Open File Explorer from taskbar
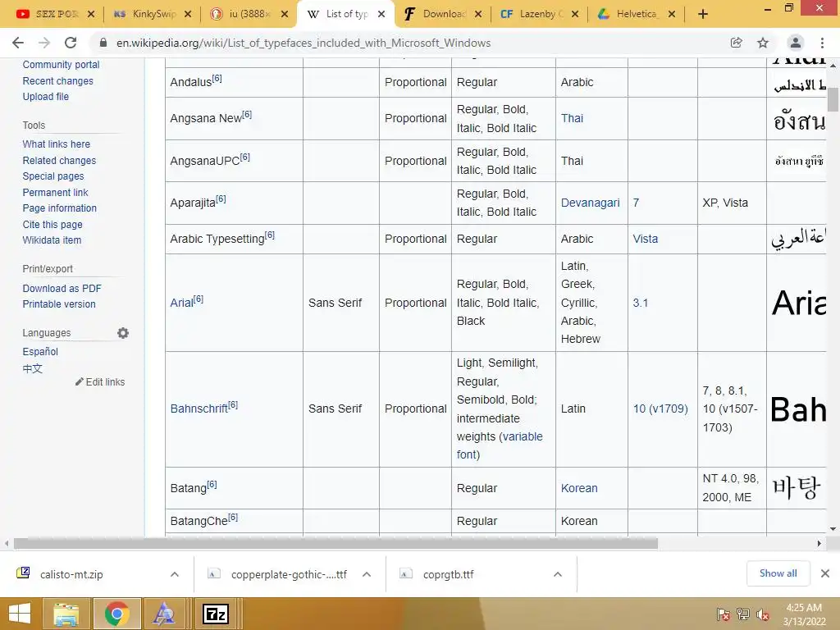Viewport: 840px width, 630px height. [66, 614]
